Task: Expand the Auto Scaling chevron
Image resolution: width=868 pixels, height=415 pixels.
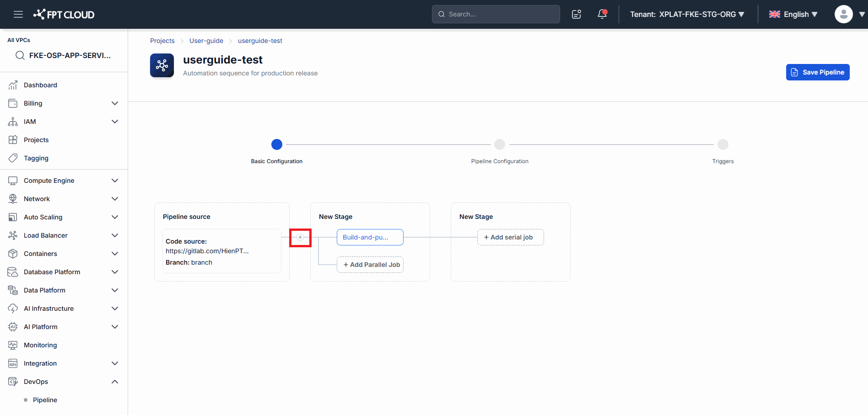Action: 115,217
